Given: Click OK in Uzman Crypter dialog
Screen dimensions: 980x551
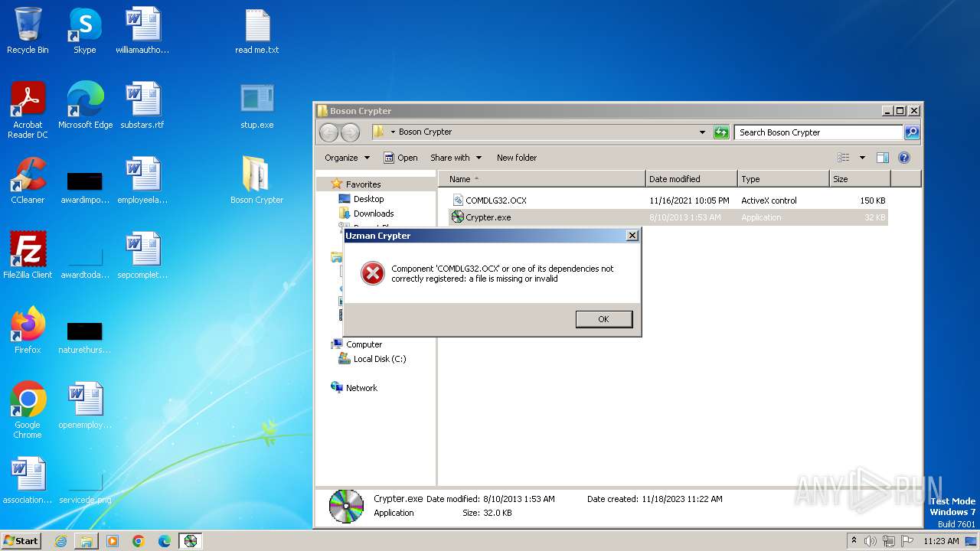Looking at the screenshot, I should pos(604,319).
